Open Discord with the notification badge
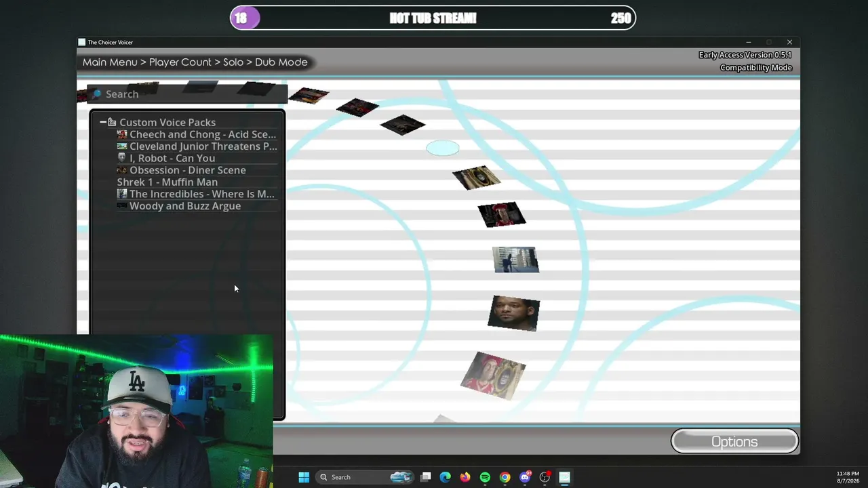This screenshot has height=488, width=868. [x=525, y=477]
